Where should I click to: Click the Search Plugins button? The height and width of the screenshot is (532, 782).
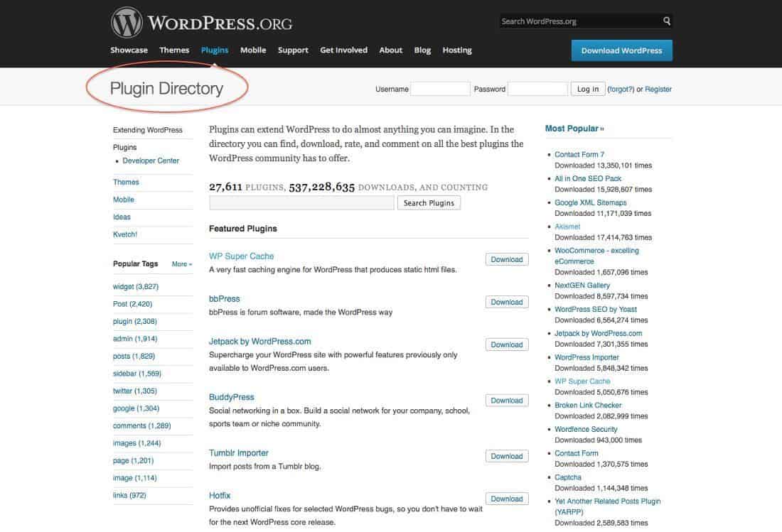[x=429, y=202]
